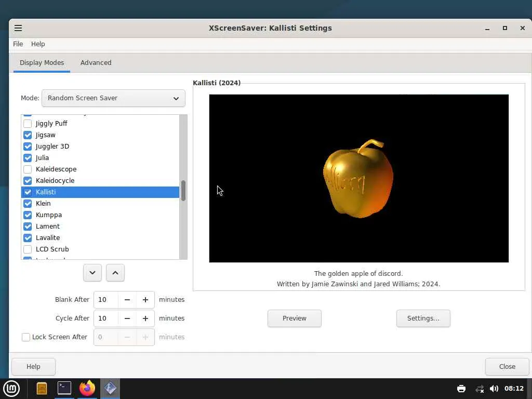The image size is (532, 399).
Task: Click the Blank After value field
Action: (106, 300)
